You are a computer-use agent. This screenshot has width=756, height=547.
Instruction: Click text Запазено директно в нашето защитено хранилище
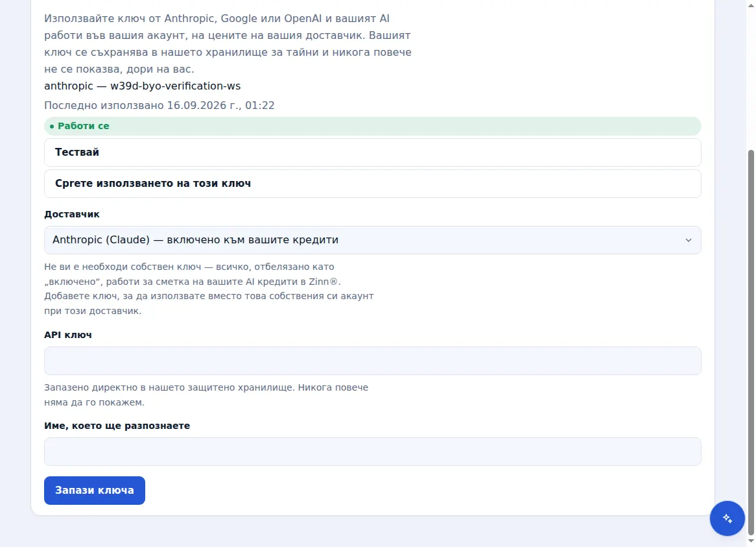pyautogui.click(x=169, y=387)
